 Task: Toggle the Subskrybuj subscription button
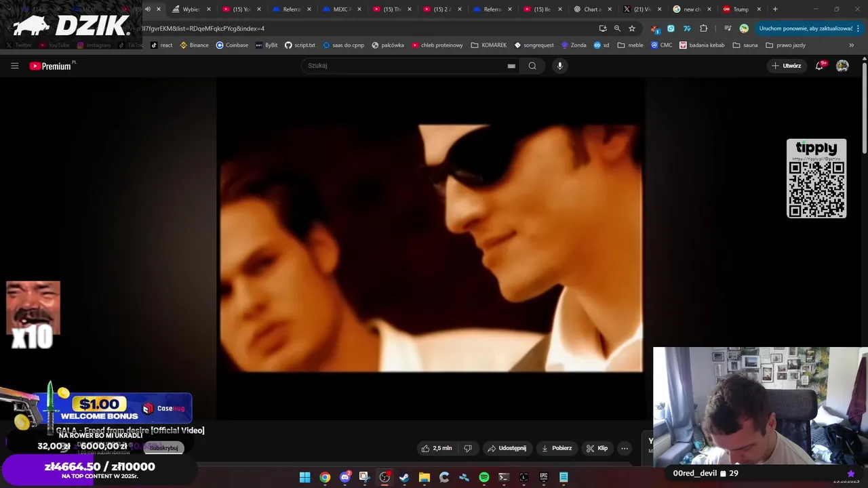(163, 448)
